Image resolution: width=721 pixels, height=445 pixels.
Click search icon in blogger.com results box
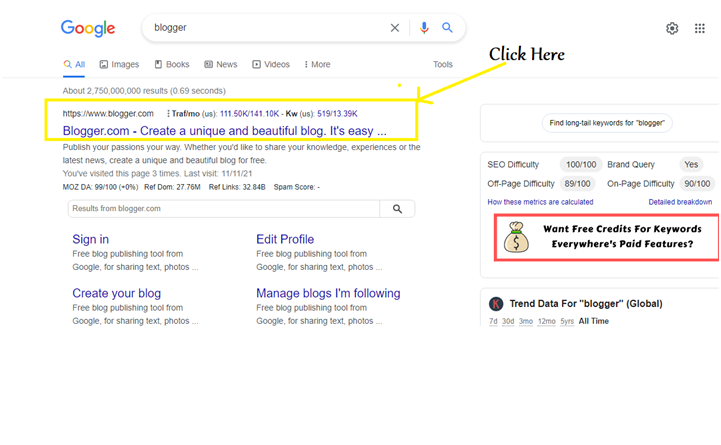click(397, 209)
